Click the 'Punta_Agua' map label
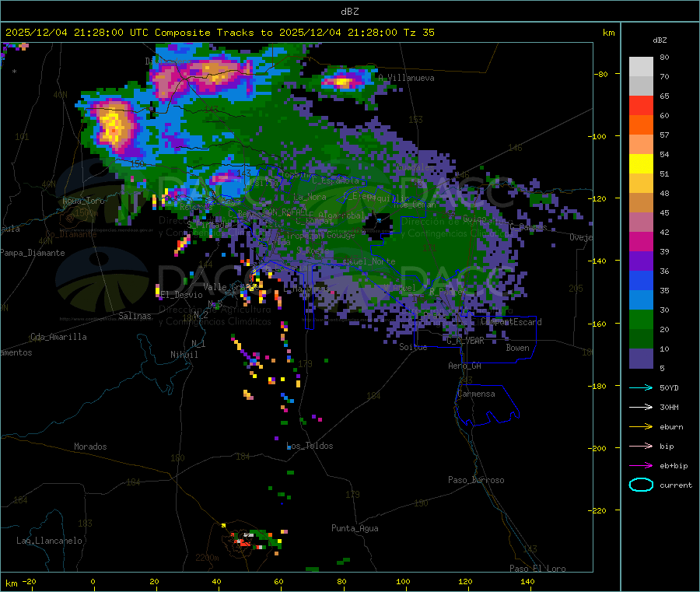The image size is (700, 592). tap(355, 528)
